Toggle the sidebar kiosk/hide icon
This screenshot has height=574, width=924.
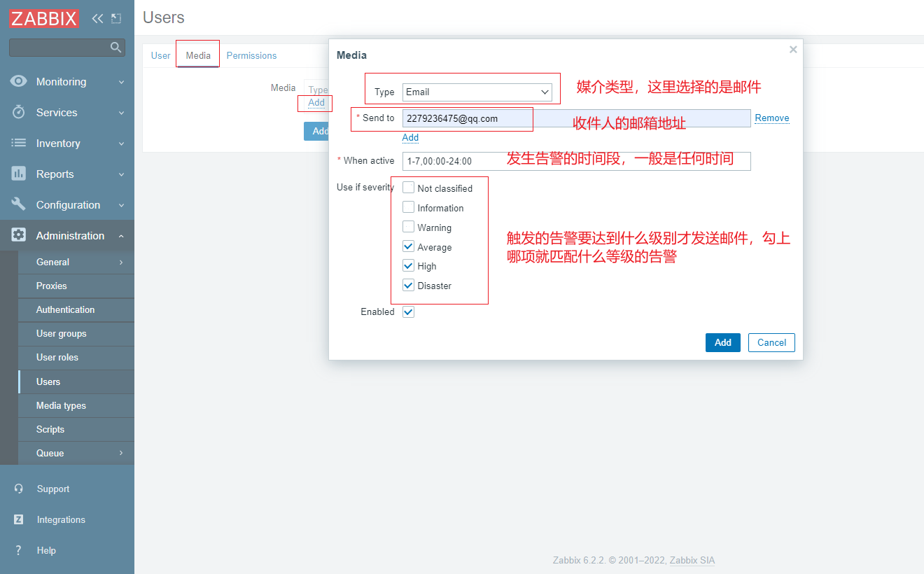click(x=116, y=18)
